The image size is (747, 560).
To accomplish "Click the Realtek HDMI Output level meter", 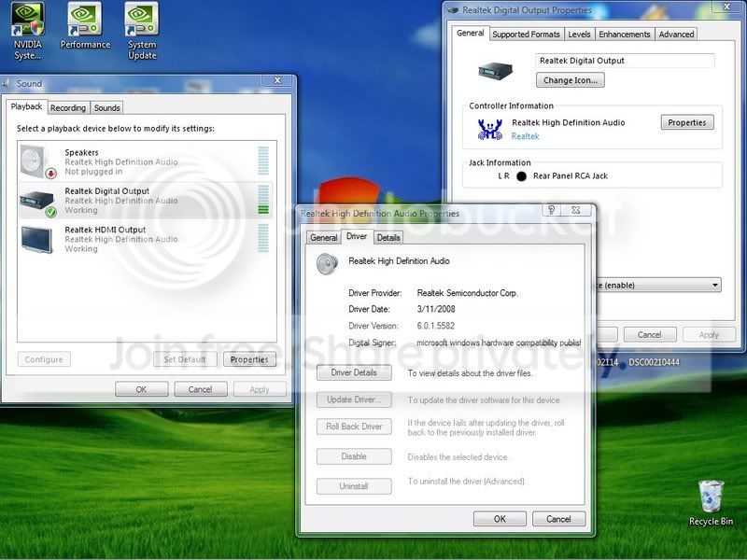I will tap(263, 238).
